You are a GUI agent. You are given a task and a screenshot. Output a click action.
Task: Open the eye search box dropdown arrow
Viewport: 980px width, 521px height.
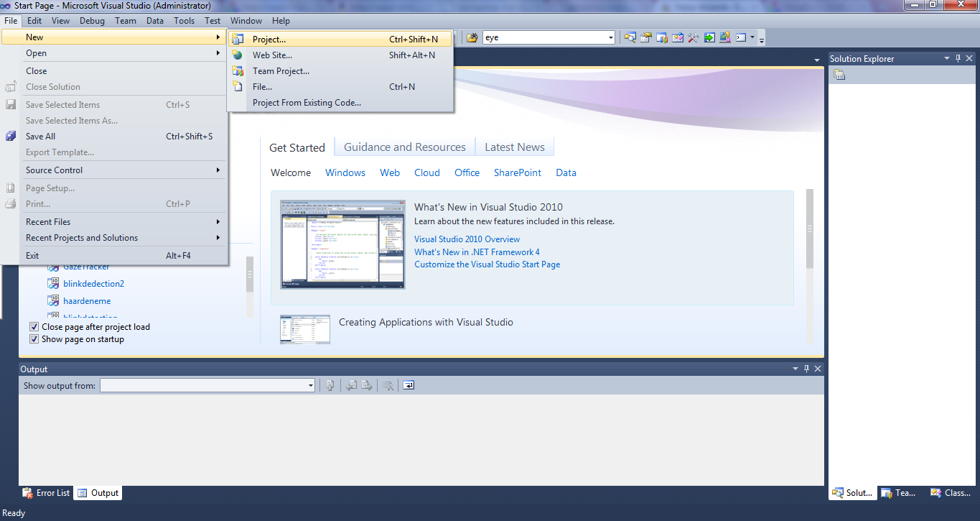coord(609,37)
